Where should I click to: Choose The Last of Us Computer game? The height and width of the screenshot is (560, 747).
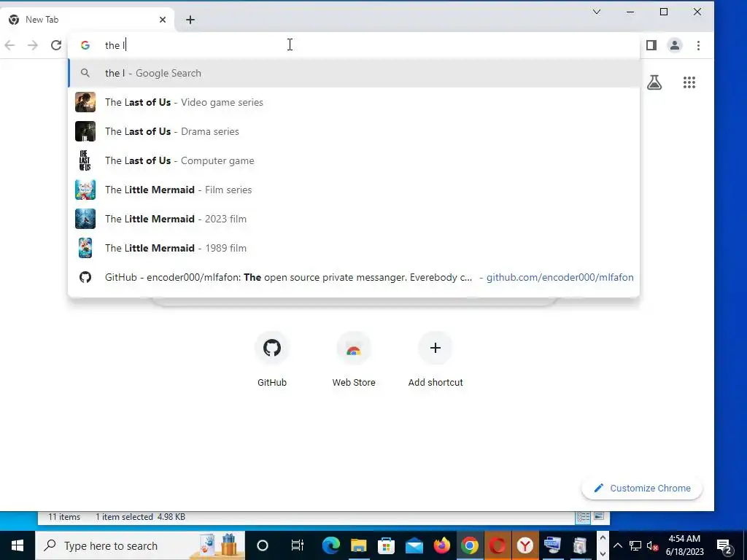(x=354, y=160)
